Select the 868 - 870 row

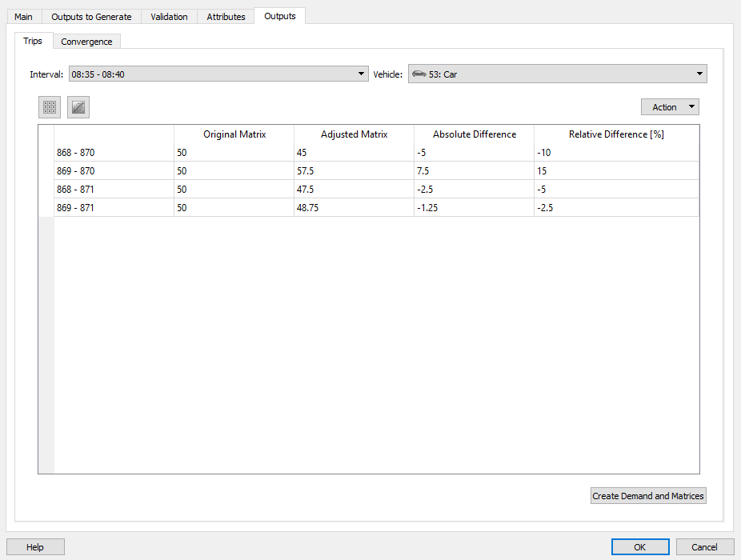pyautogui.click(x=75, y=152)
